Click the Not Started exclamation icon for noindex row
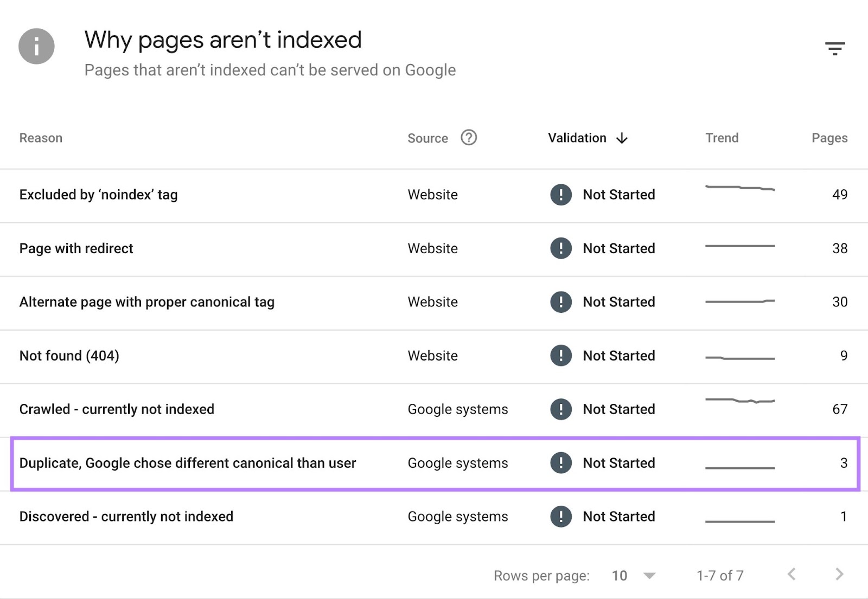 [x=560, y=195]
